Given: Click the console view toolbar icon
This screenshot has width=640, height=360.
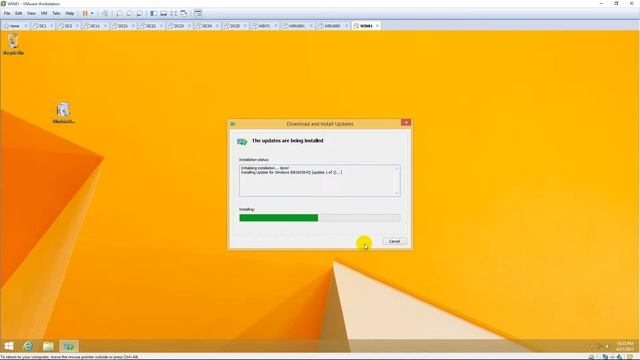Looking at the screenshot, I should [x=198, y=13].
